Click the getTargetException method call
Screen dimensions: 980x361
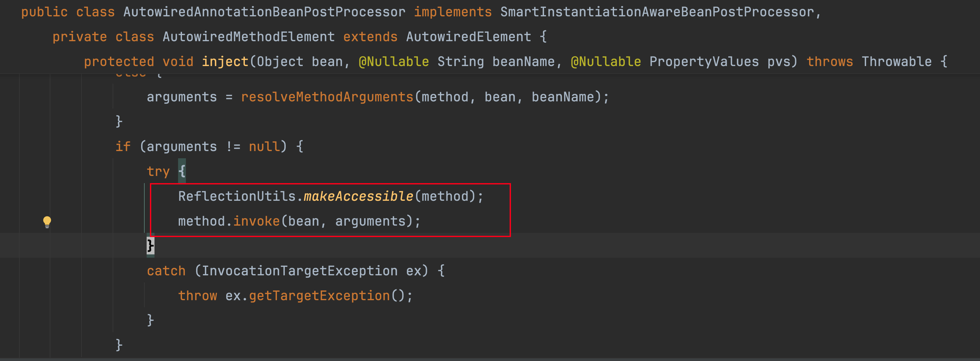coord(319,296)
